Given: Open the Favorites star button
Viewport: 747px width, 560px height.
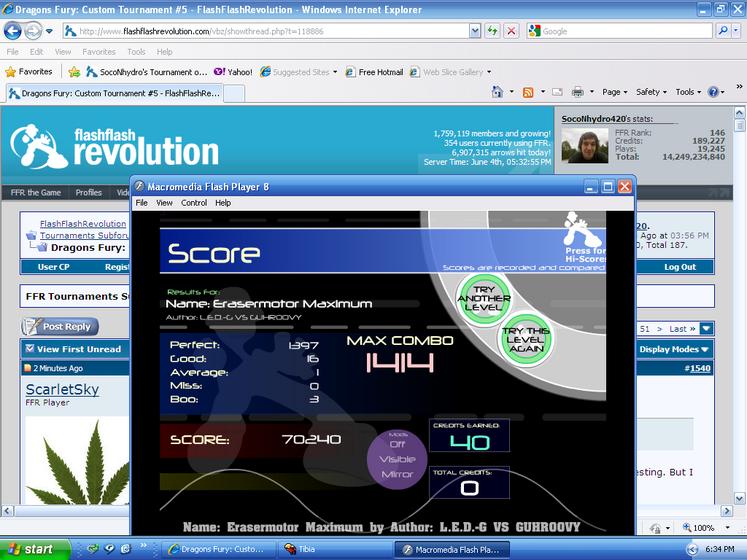Looking at the screenshot, I should click(29, 72).
